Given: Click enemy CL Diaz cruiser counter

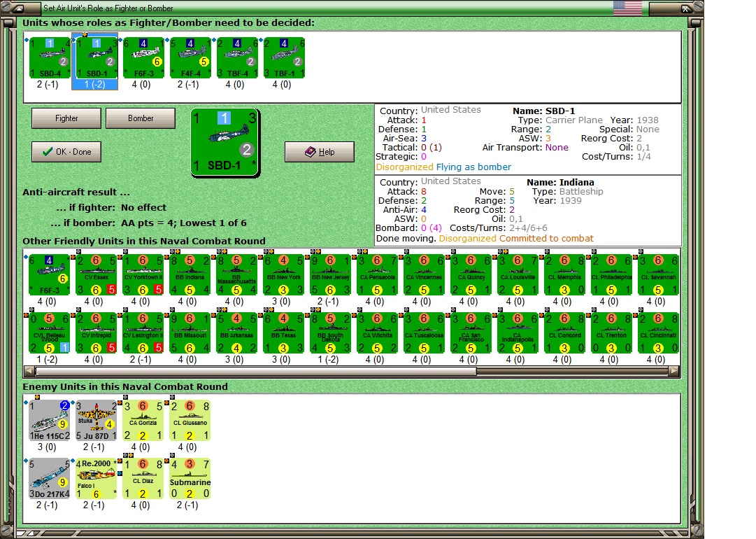Looking at the screenshot, I should 143,479.
